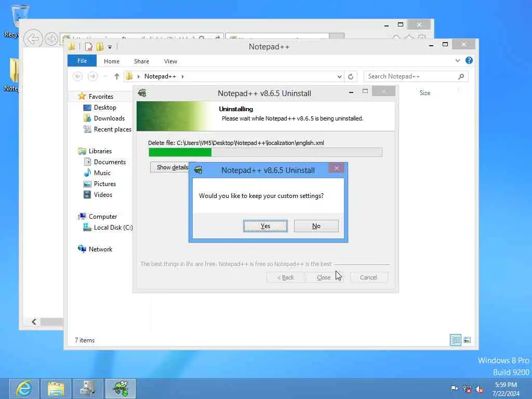Click the Size column header

pyautogui.click(x=425, y=92)
